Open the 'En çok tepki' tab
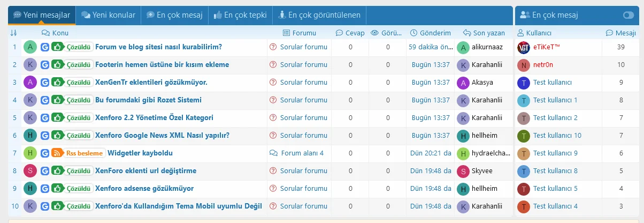Image resolution: width=644 pixels, height=223 pixels. tap(240, 15)
